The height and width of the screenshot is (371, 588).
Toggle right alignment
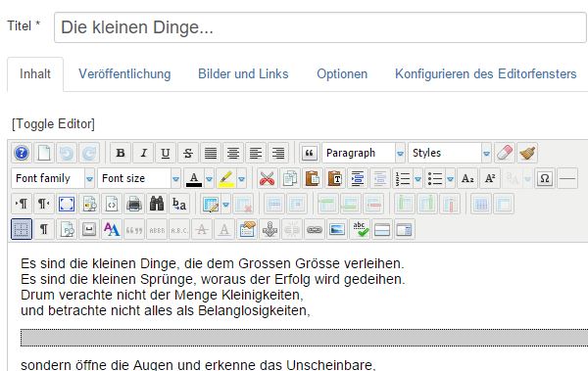click(278, 153)
